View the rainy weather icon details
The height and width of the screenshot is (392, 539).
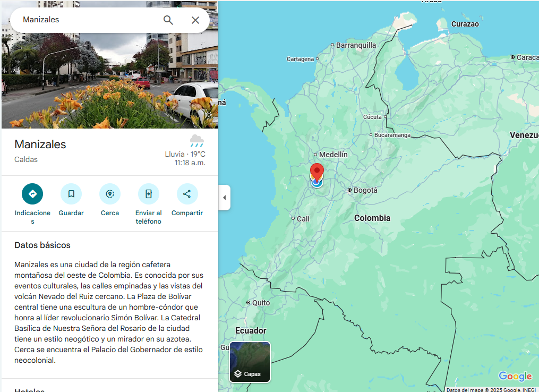(x=197, y=141)
